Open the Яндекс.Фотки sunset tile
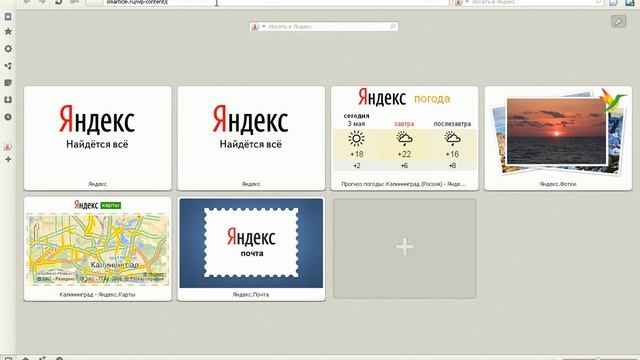Viewport: 640px width, 360px height. (558, 138)
